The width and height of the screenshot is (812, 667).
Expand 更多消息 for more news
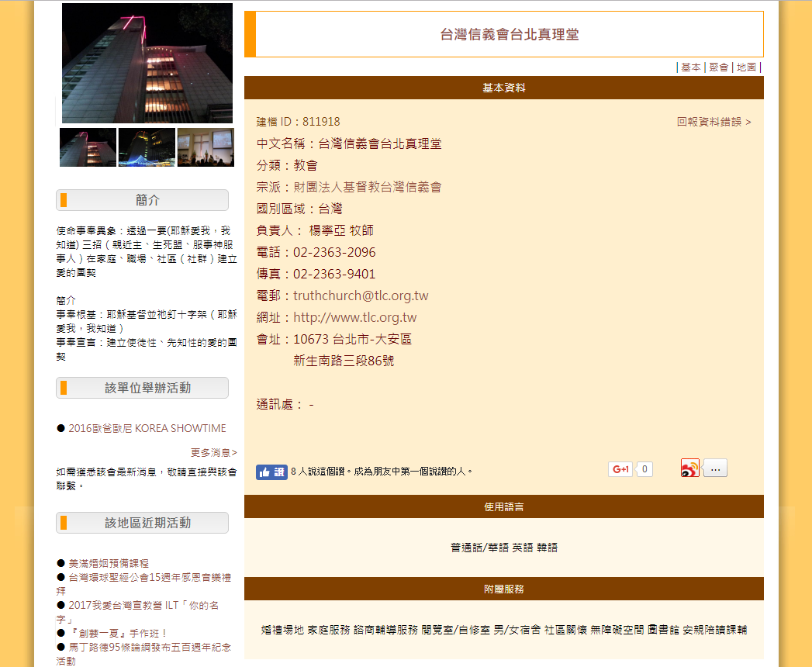(x=213, y=452)
